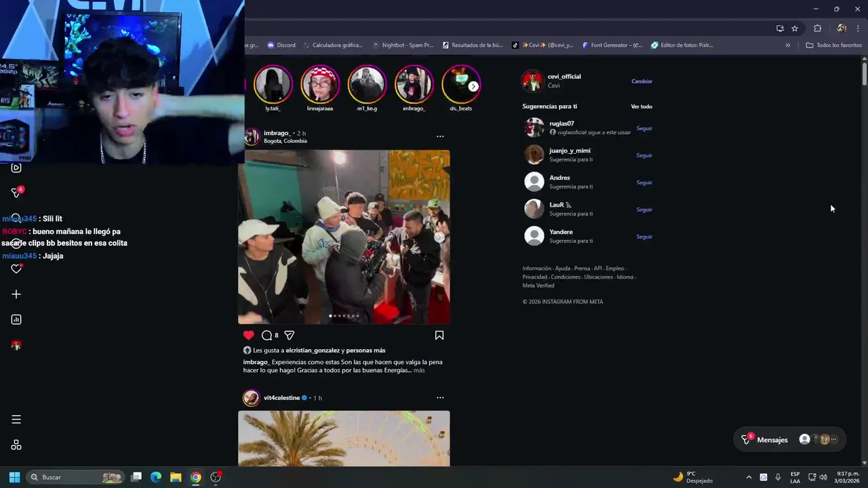Open comments on the imbrago_ post
Viewport: 868px width, 488px height.
[x=267, y=335]
